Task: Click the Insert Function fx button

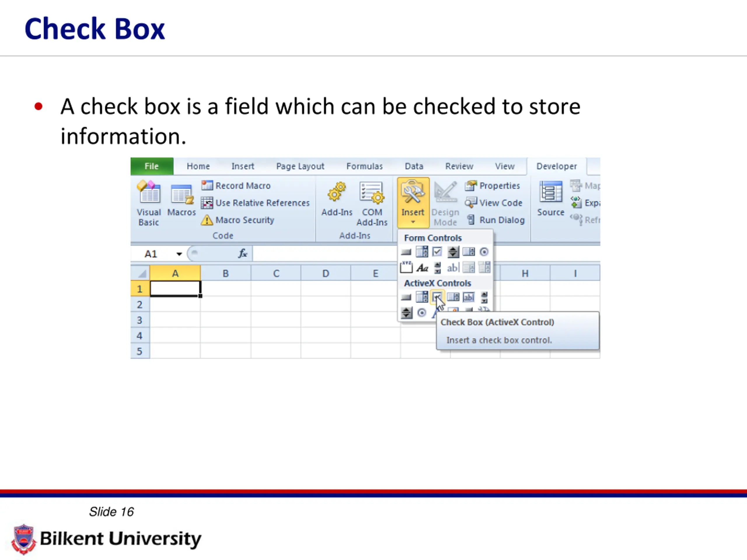Action: tap(242, 253)
